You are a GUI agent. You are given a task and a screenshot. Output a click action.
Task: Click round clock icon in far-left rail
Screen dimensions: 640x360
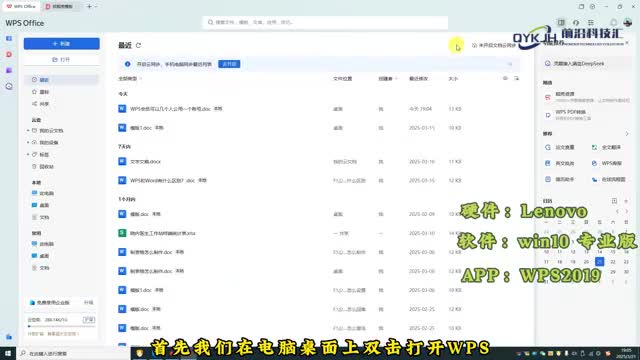click(9, 86)
